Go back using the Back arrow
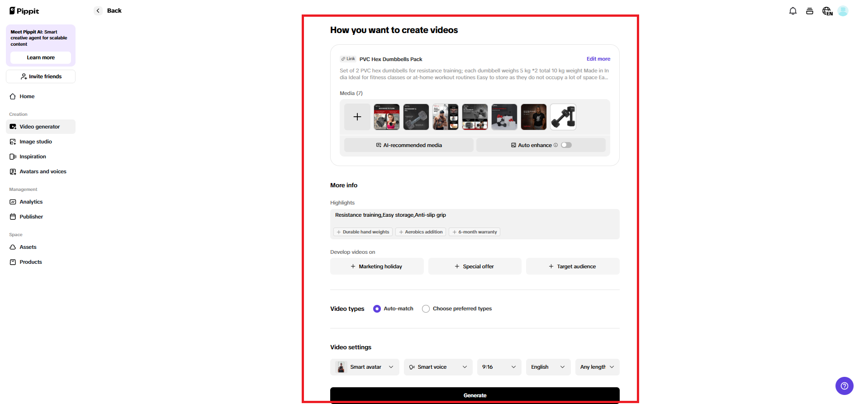 98,11
